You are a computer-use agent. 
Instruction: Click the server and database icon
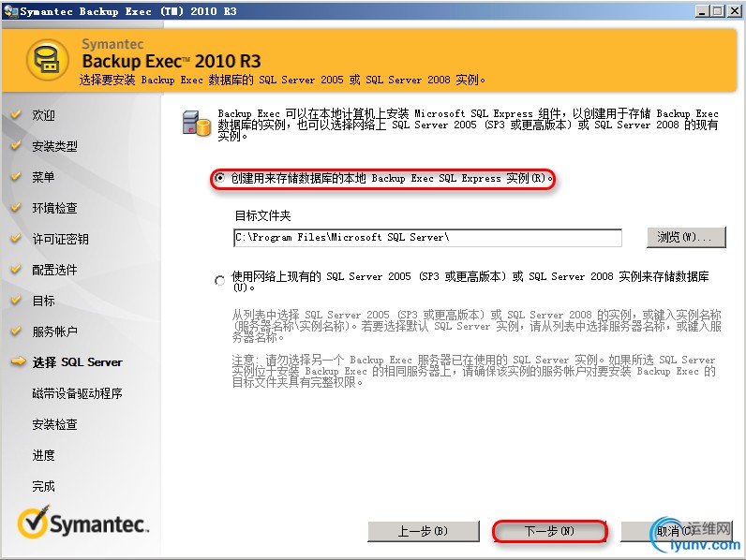196,123
